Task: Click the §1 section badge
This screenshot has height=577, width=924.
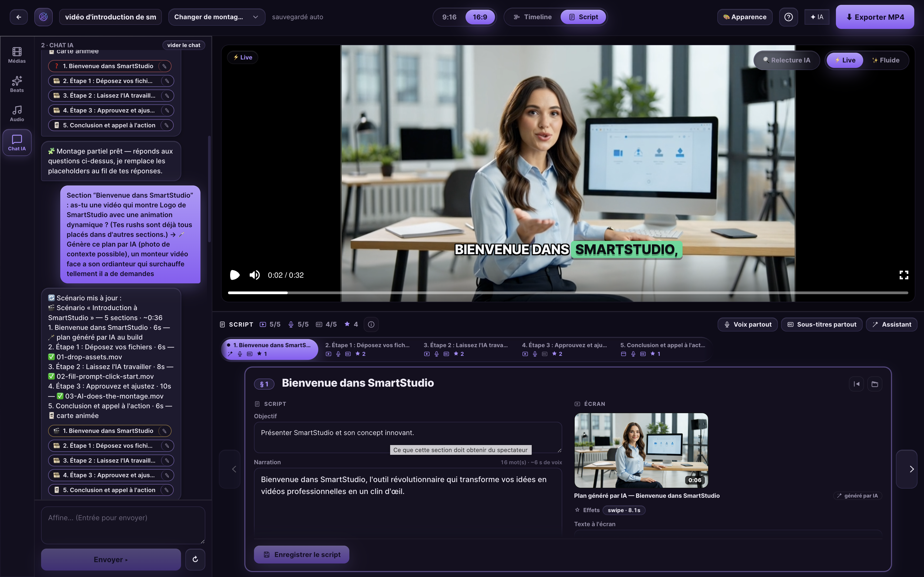Action: pos(264,384)
